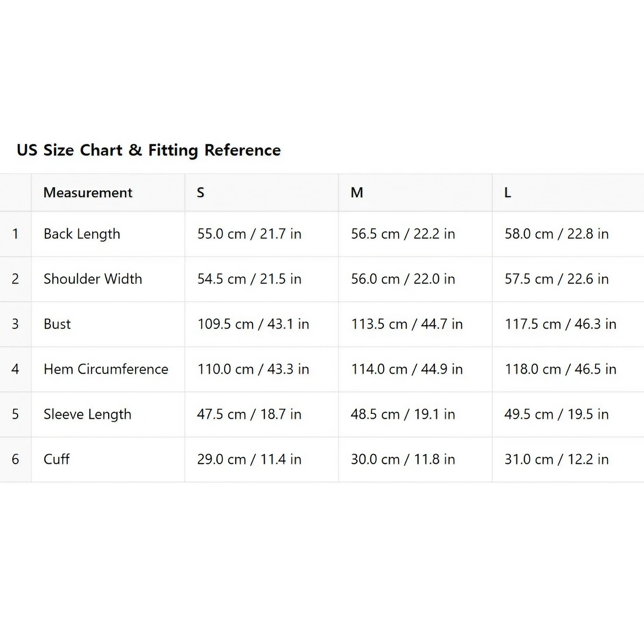Select row number 1 cell
Image resolution: width=644 pixels, height=644 pixels.
tap(15, 234)
